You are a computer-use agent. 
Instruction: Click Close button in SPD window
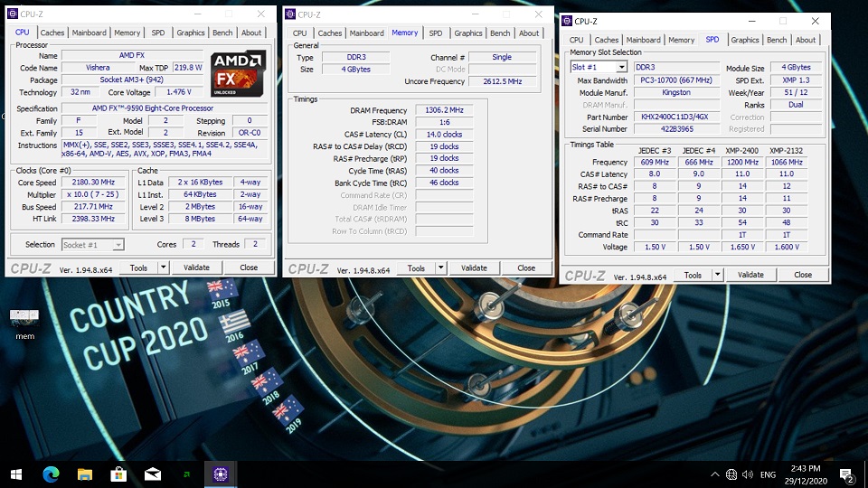coord(803,275)
